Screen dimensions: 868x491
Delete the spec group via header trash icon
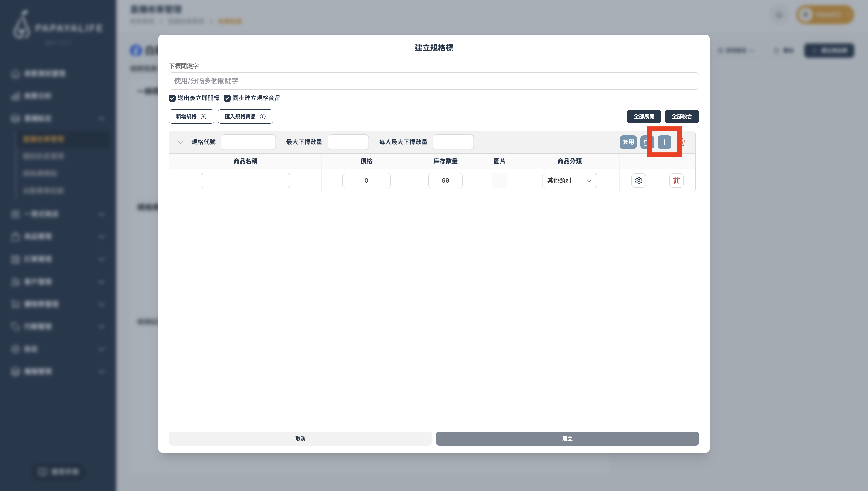coord(683,142)
